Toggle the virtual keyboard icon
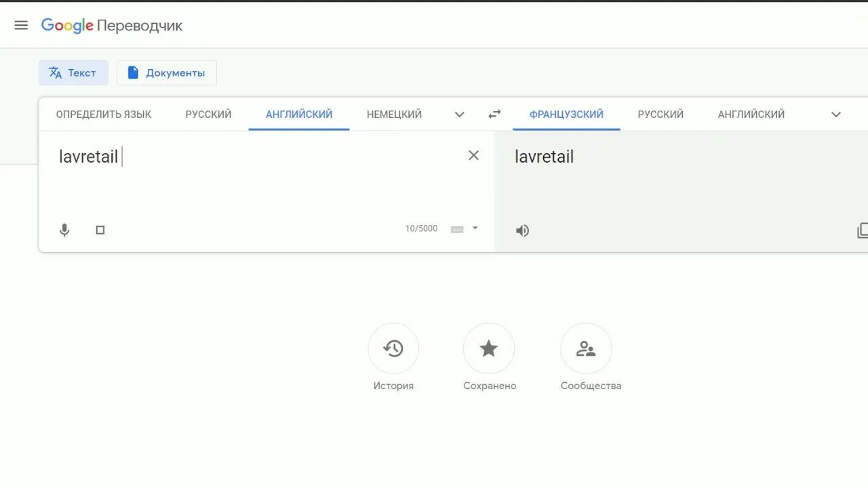 [x=457, y=229]
